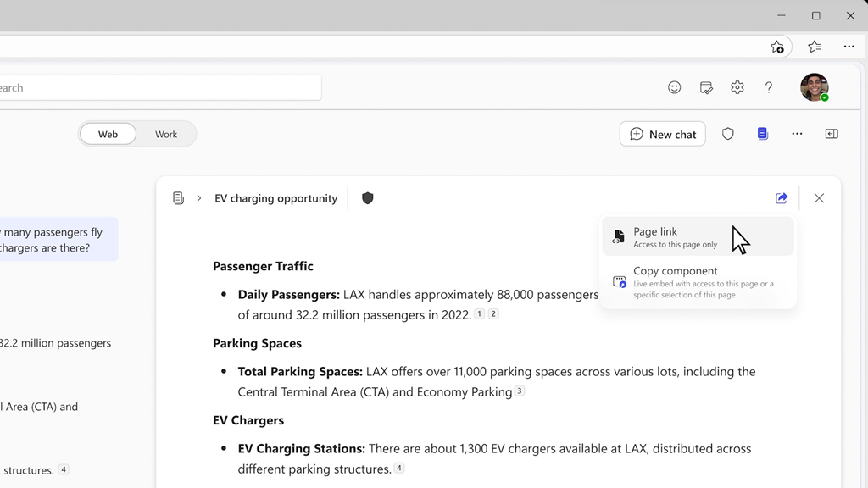This screenshot has width=868, height=488.
Task: Open citation 3 after Economy Parking
Action: 520,391
